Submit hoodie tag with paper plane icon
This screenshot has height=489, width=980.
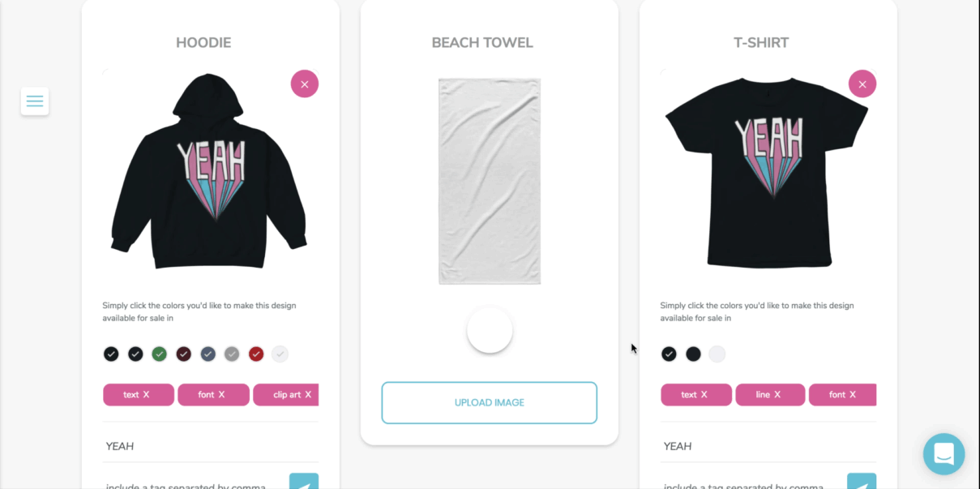(x=304, y=482)
